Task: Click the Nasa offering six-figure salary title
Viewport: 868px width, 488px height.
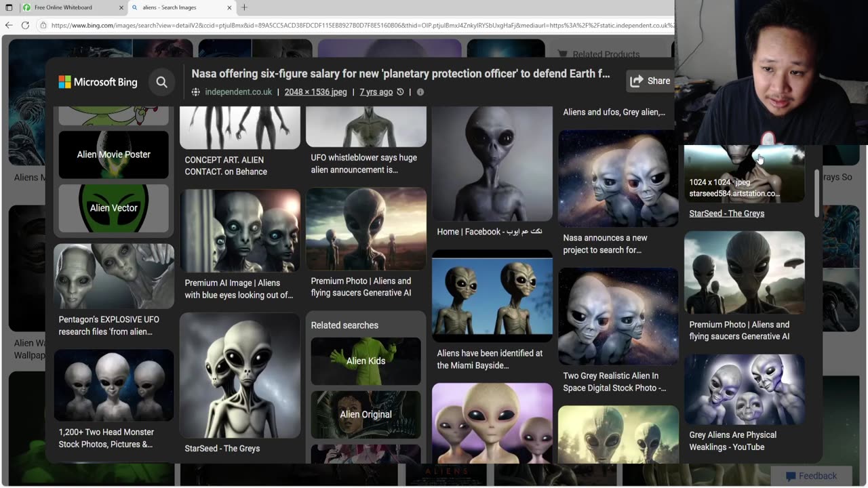Action: coord(401,74)
